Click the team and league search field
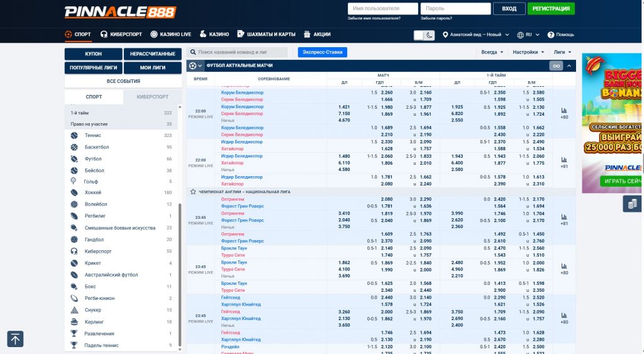The height and width of the screenshot is (354, 644). (241, 52)
